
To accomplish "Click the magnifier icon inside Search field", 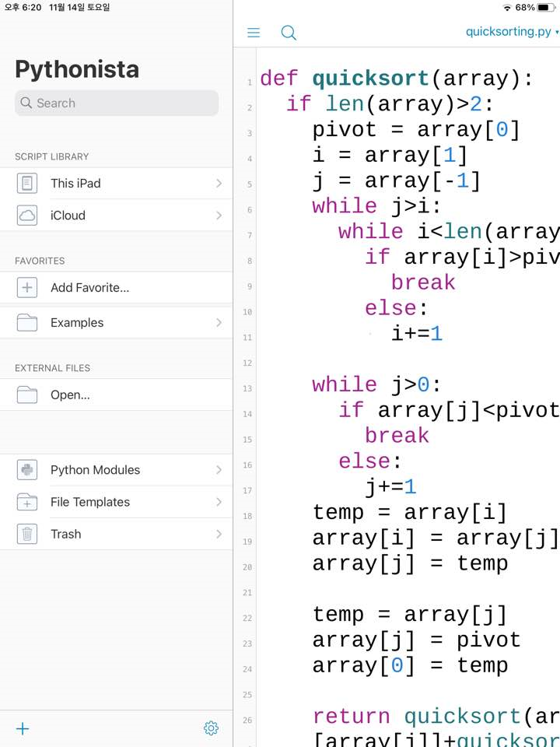I will [x=26, y=103].
